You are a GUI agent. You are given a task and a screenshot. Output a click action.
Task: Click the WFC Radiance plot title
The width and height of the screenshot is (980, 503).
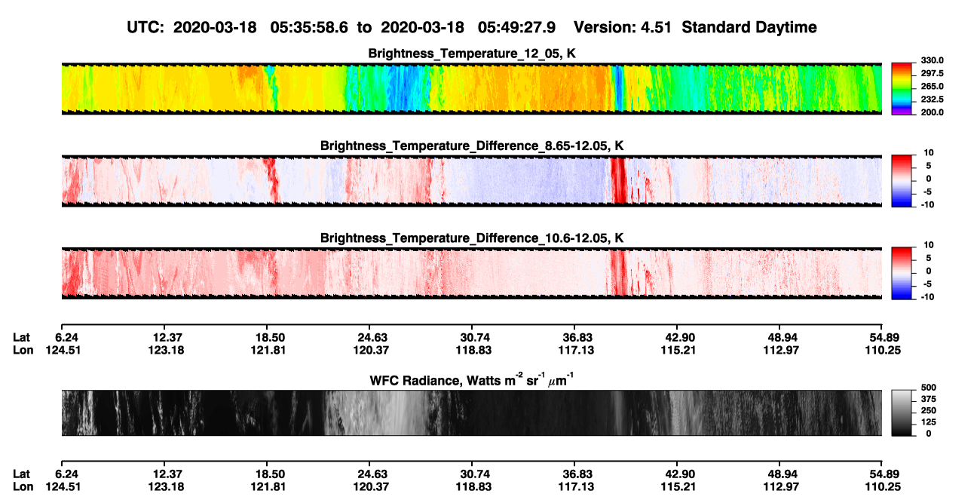pos(472,379)
